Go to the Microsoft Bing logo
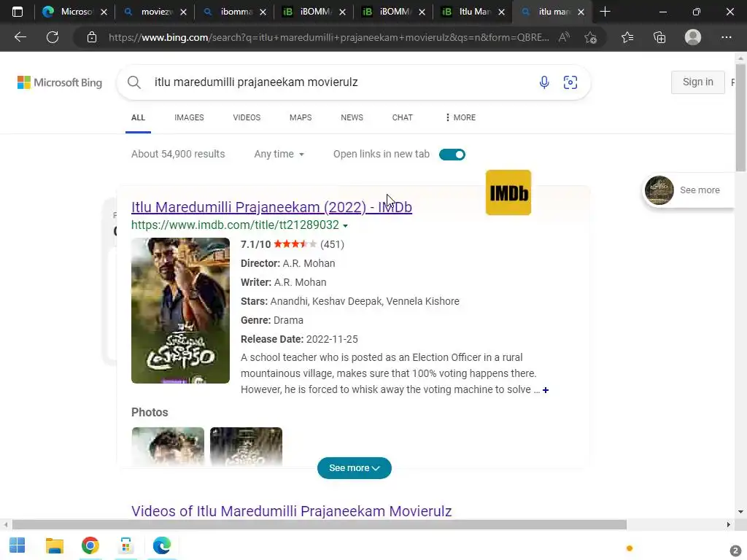 tap(60, 82)
